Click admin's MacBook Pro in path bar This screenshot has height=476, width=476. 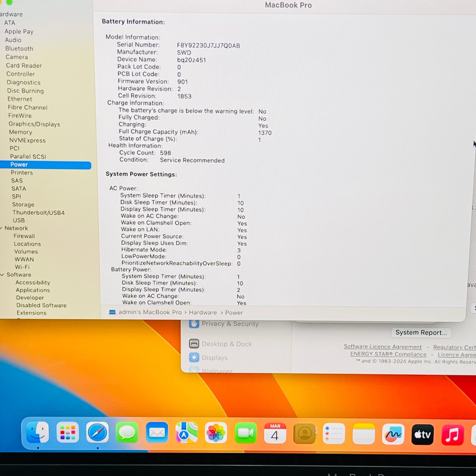[150, 312]
